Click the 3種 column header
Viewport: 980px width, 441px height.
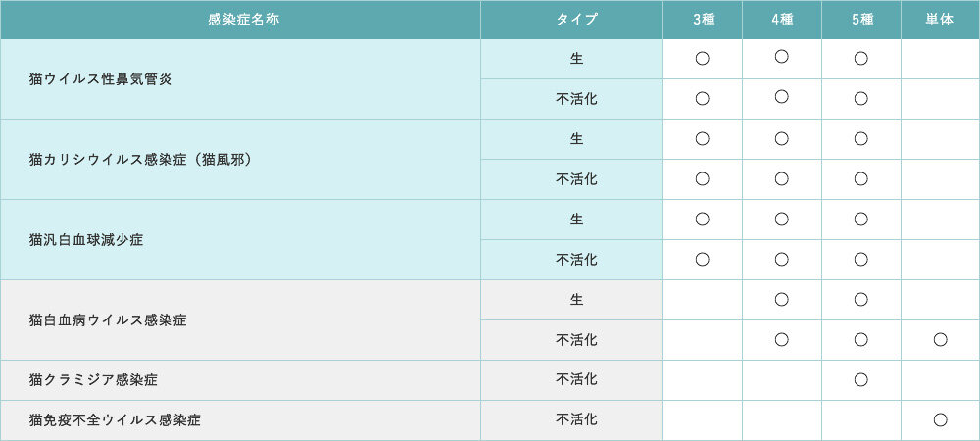[x=703, y=20]
